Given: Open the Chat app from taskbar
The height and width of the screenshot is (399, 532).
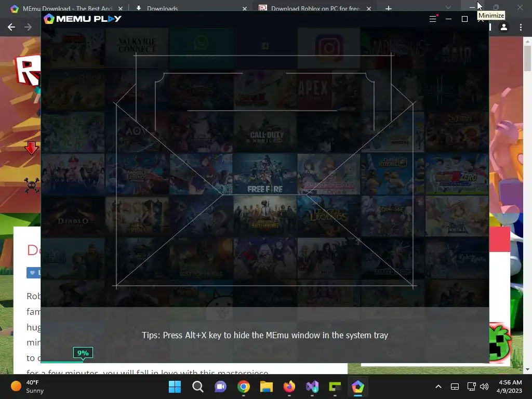Looking at the screenshot, I should (220, 387).
